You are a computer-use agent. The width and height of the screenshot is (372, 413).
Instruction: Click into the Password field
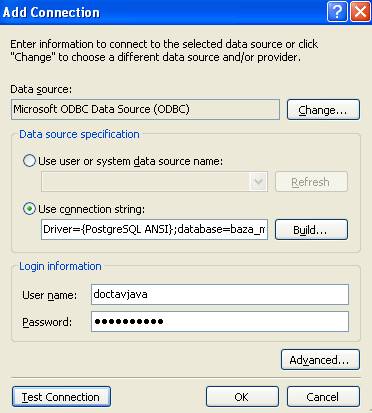(x=220, y=322)
